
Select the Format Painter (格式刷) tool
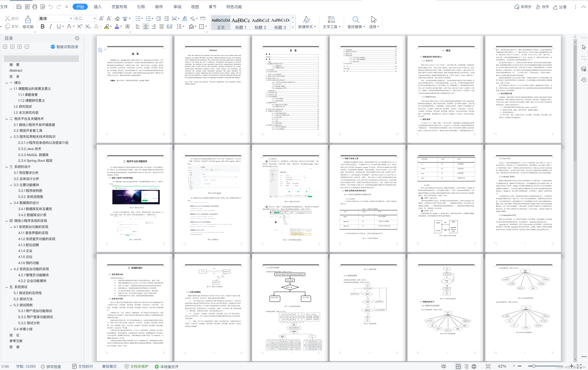(x=28, y=22)
